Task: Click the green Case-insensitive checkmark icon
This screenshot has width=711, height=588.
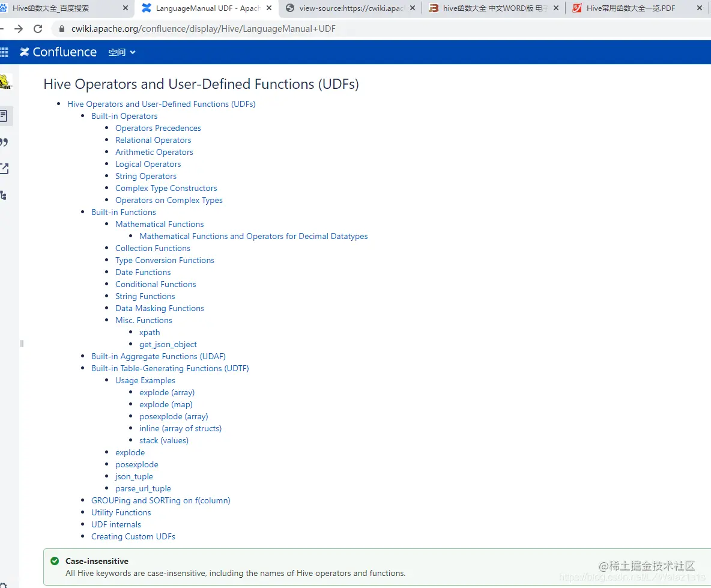Action: click(55, 561)
